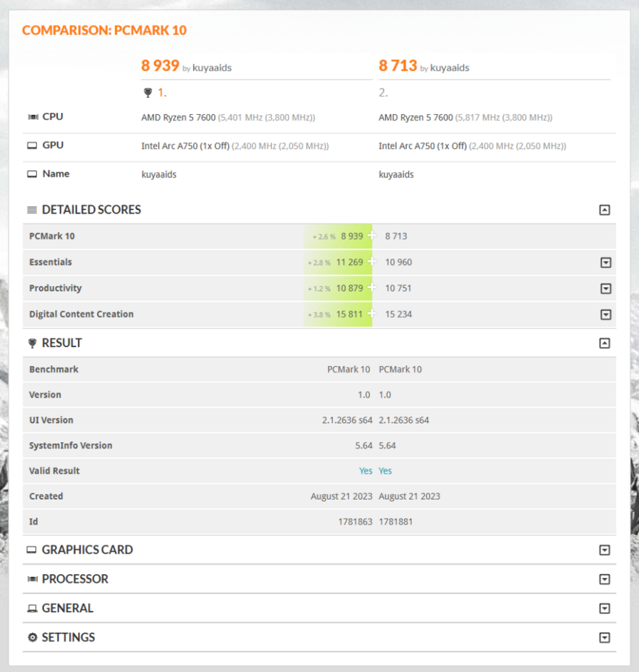Click the Processor chip icon
The width and height of the screenshot is (639, 672).
point(32,580)
